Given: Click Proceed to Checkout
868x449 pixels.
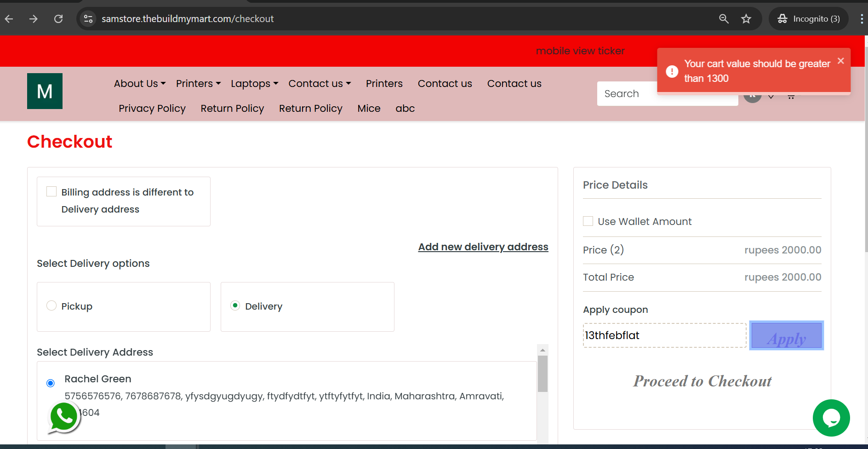Looking at the screenshot, I should 702,381.
